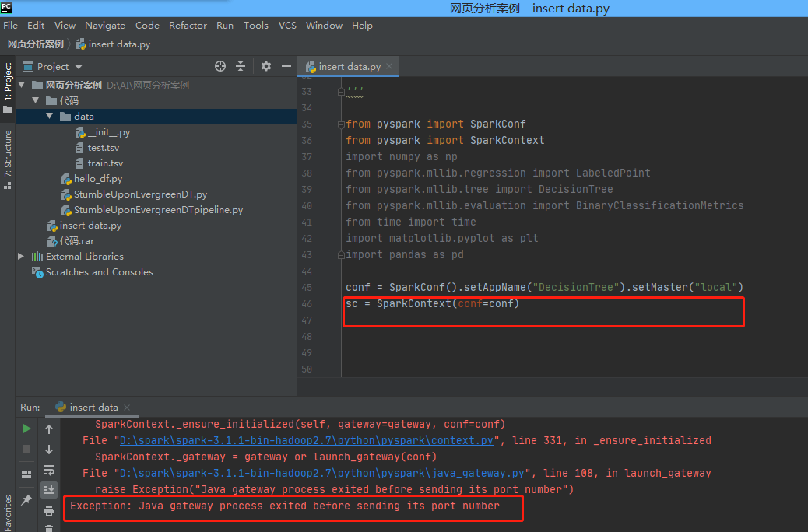
Task: Select insert data.py in project tree
Action: pos(85,225)
